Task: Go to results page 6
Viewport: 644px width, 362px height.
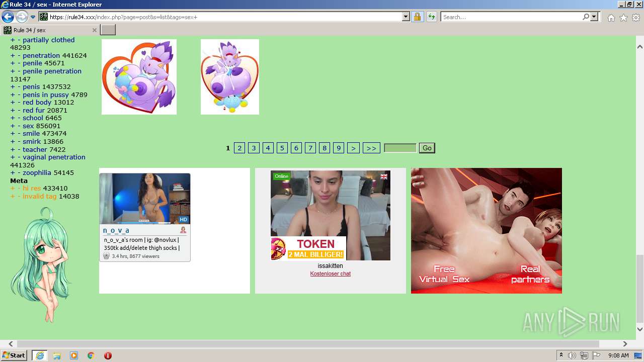Action: click(296, 148)
